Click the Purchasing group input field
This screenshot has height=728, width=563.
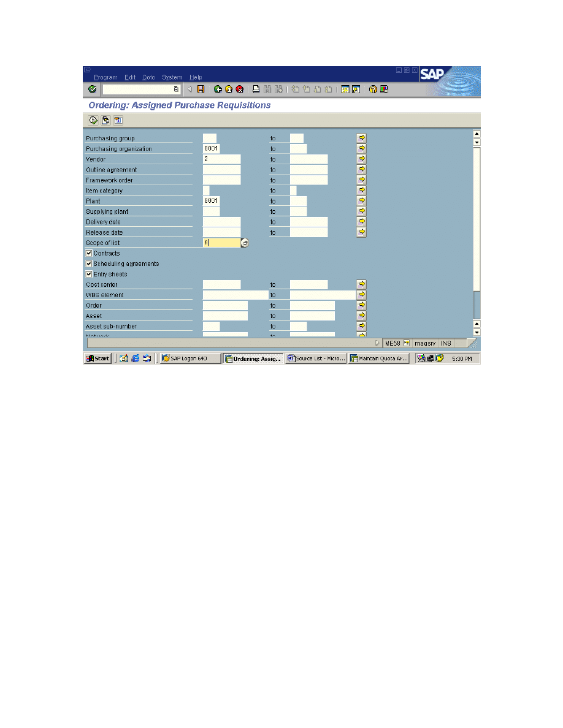point(209,138)
